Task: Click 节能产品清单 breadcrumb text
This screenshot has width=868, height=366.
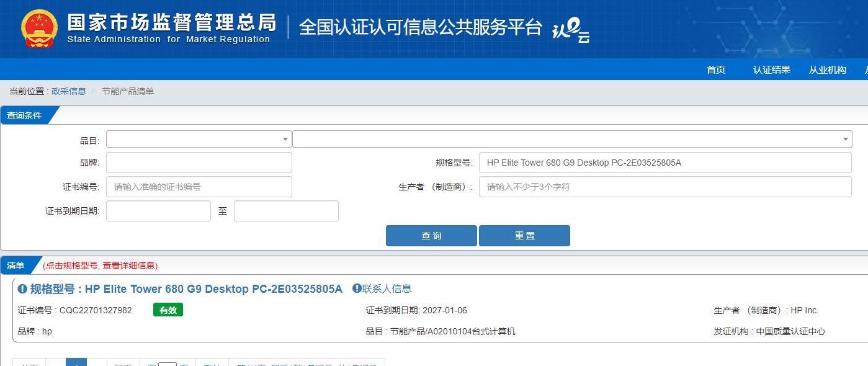Action: (x=128, y=91)
